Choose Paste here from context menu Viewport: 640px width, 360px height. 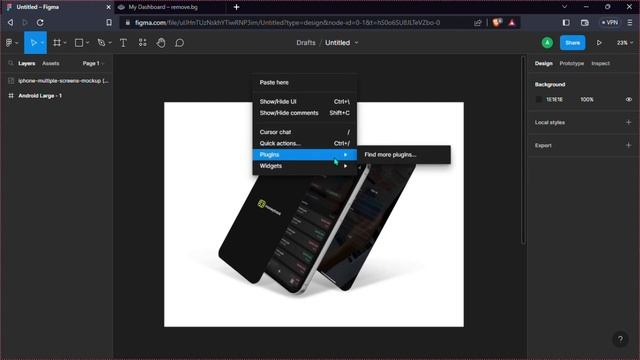click(304, 82)
